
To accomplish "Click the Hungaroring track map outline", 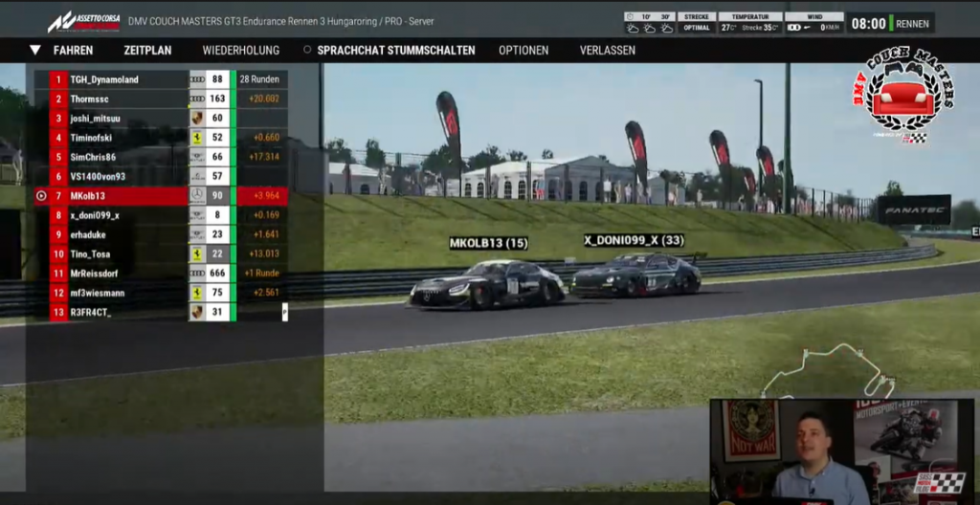I will [x=826, y=370].
